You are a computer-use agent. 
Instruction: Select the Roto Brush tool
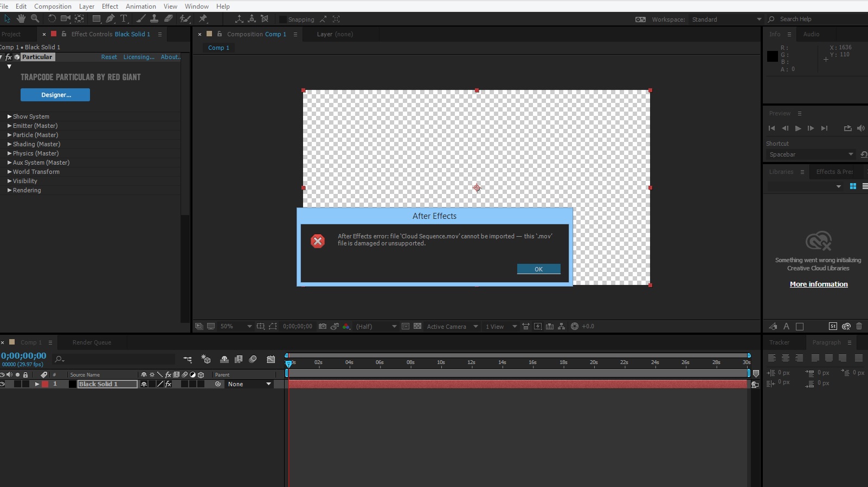185,19
